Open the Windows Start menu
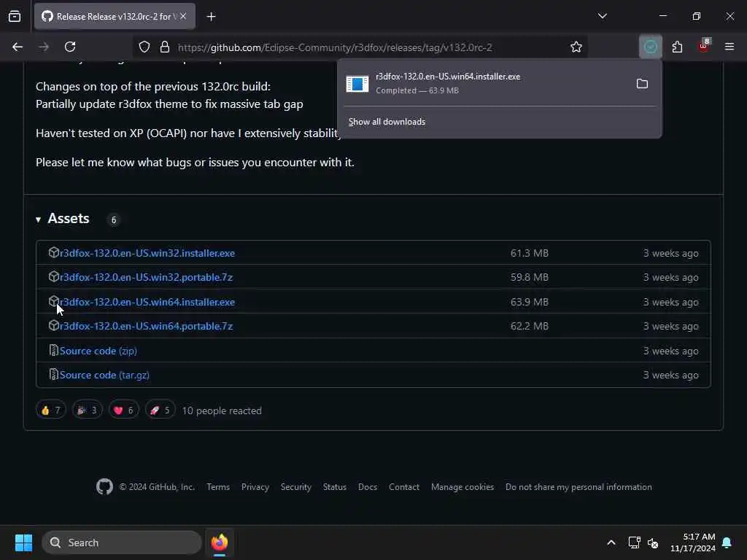The width and height of the screenshot is (747, 560). click(x=24, y=542)
